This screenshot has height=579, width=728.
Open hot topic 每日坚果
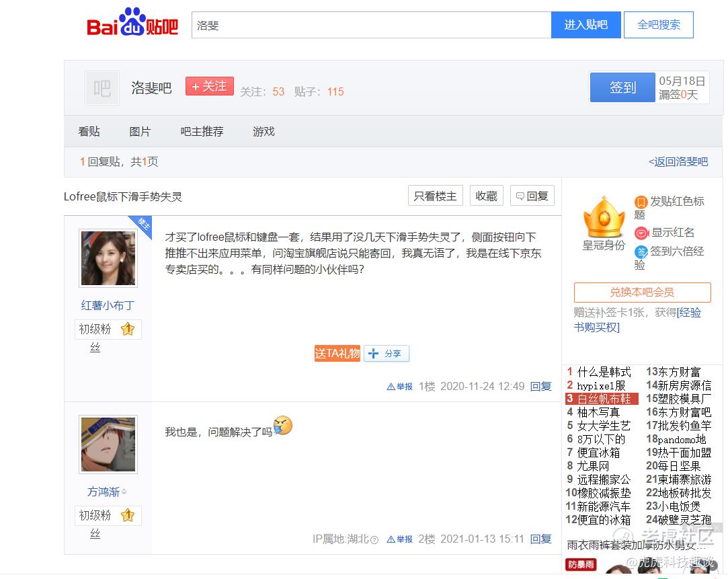679,466
